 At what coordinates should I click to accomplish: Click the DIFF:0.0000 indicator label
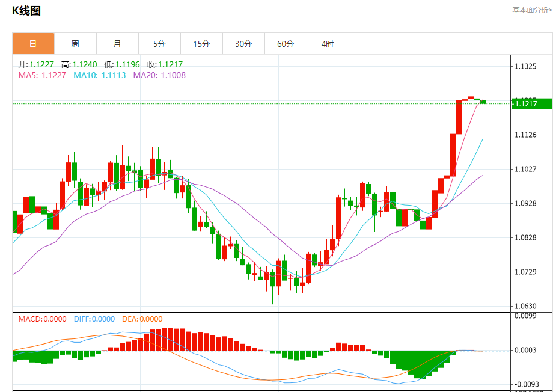(x=94, y=319)
